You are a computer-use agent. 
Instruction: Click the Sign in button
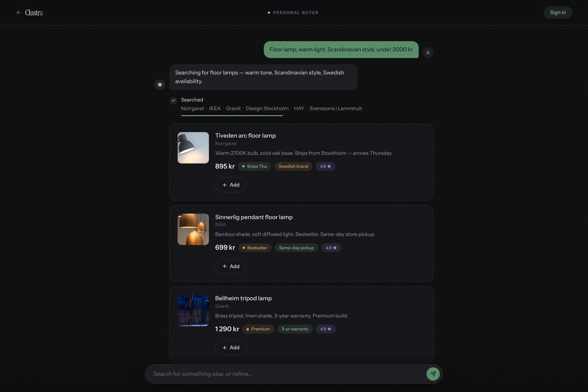click(x=558, y=13)
